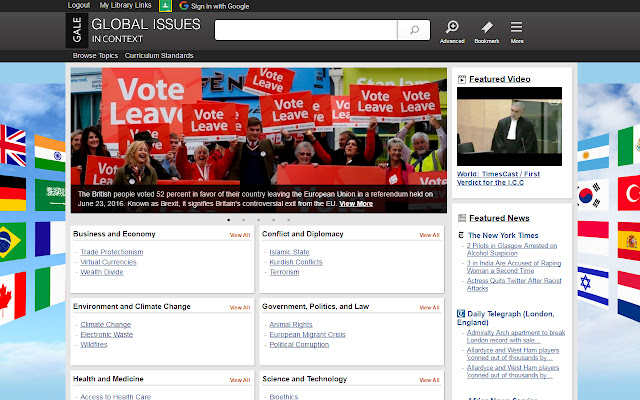Open Curriculum Standards menu

click(159, 56)
